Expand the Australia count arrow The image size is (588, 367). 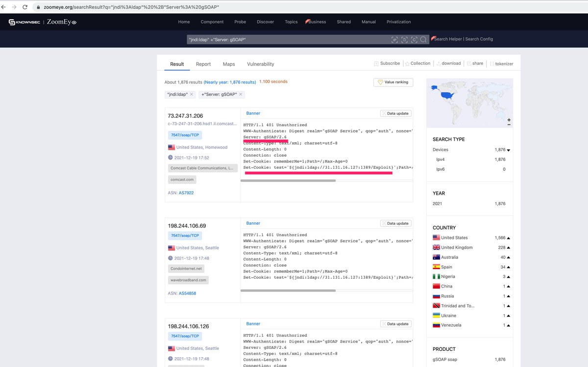(509, 257)
